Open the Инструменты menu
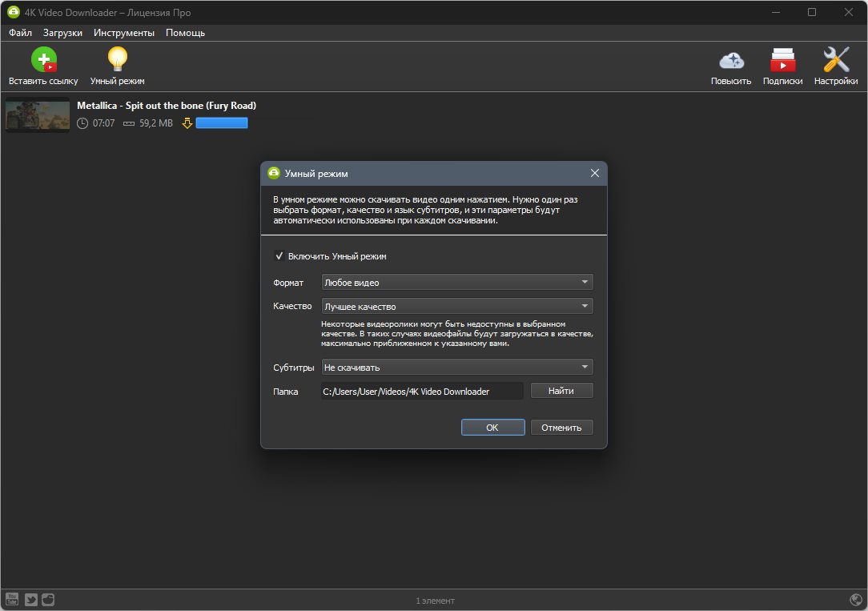The image size is (868, 611). tap(124, 33)
